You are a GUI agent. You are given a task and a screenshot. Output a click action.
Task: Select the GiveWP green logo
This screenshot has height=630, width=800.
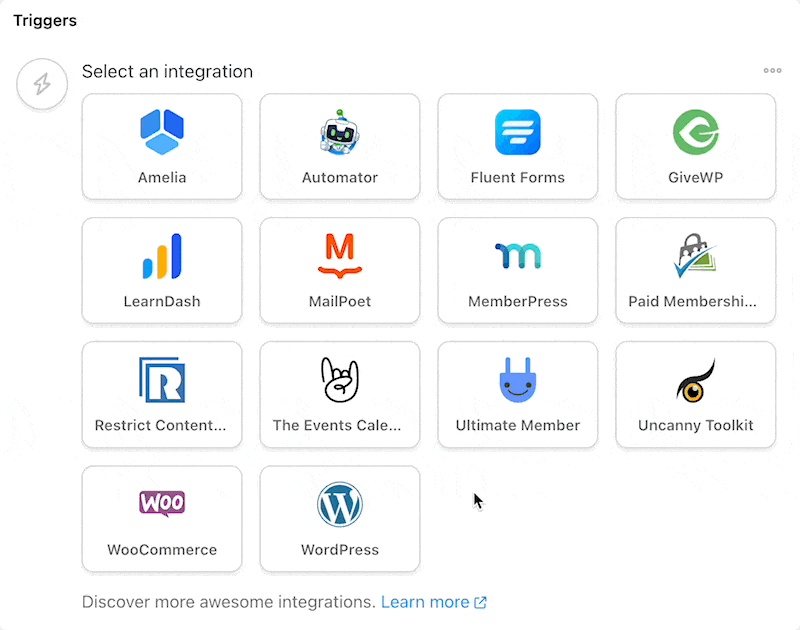(695, 132)
